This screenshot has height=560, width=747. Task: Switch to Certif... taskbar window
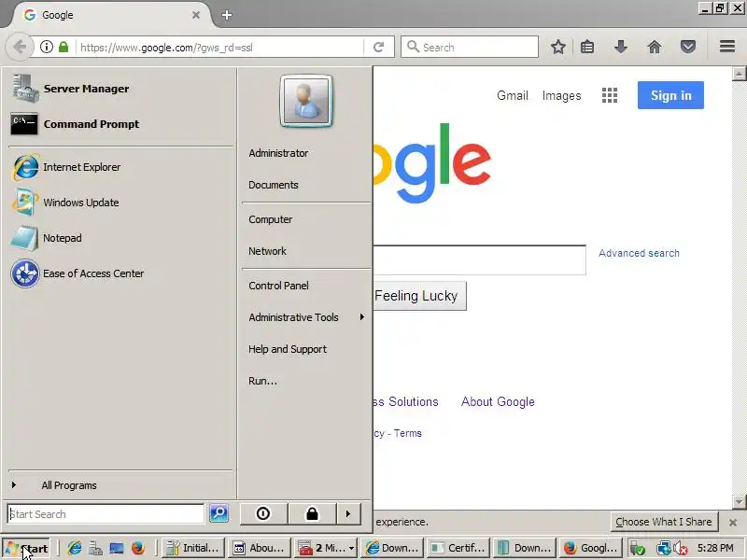[458, 548]
